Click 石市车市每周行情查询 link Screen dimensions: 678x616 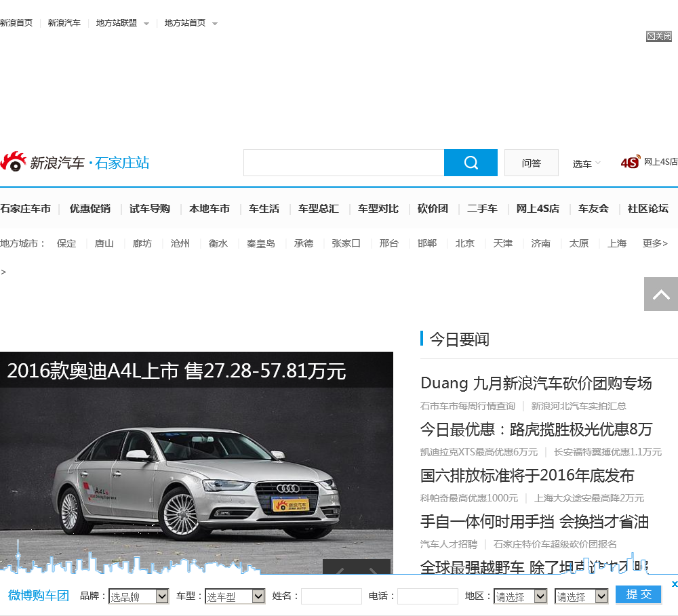467,406
